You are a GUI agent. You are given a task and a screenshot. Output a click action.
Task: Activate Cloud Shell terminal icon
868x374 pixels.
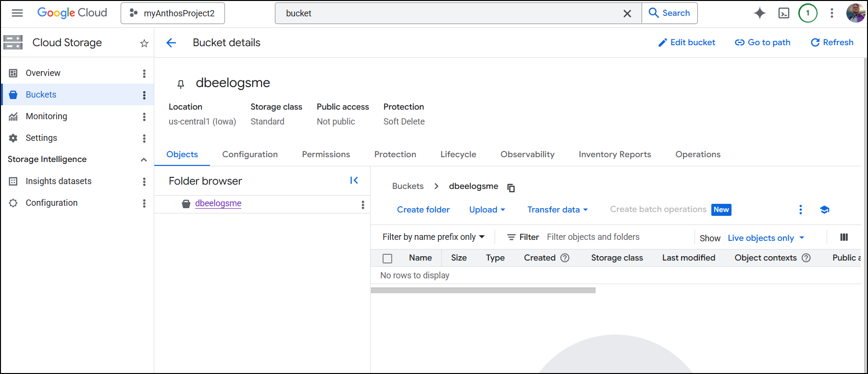(x=784, y=13)
